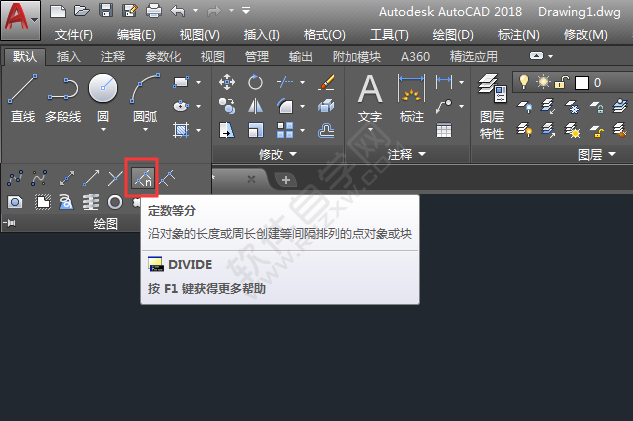Viewport: 633px width, 421px height.
Task: Open the Fillet dropdown arrow
Action: tap(302, 107)
